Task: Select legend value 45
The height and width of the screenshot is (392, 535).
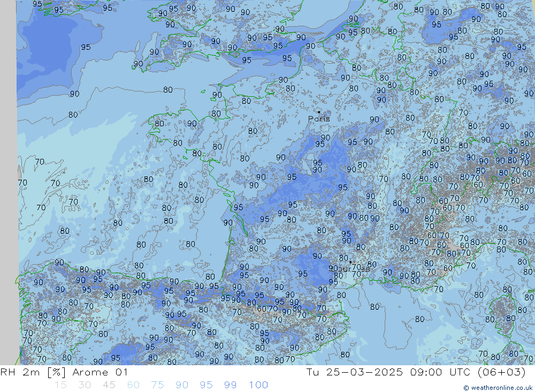Action: 109,385
